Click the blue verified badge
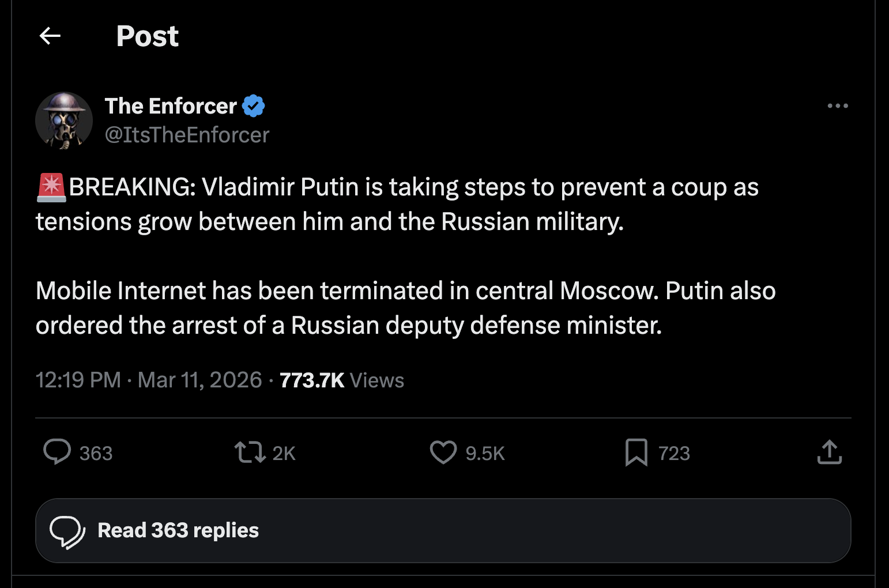889x588 pixels. click(253, 106)
